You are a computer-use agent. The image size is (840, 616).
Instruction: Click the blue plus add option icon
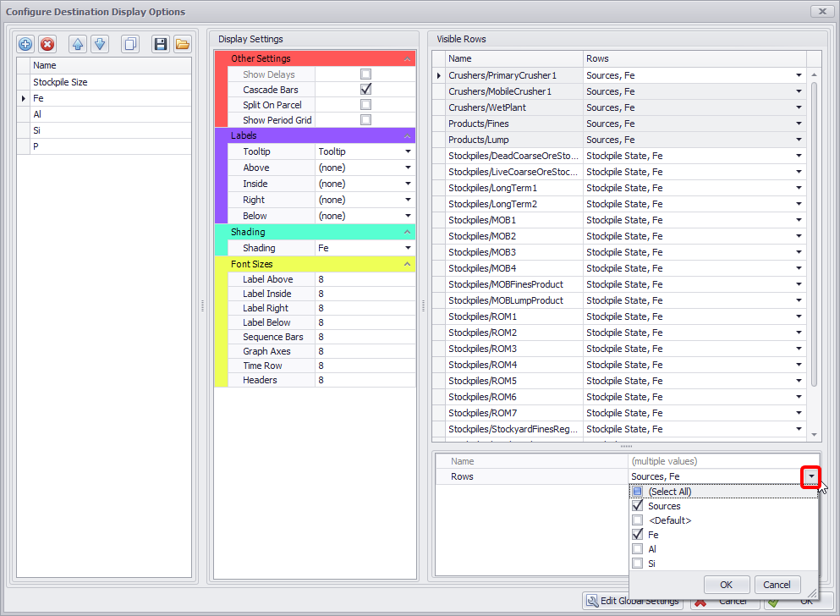point(25,44)
